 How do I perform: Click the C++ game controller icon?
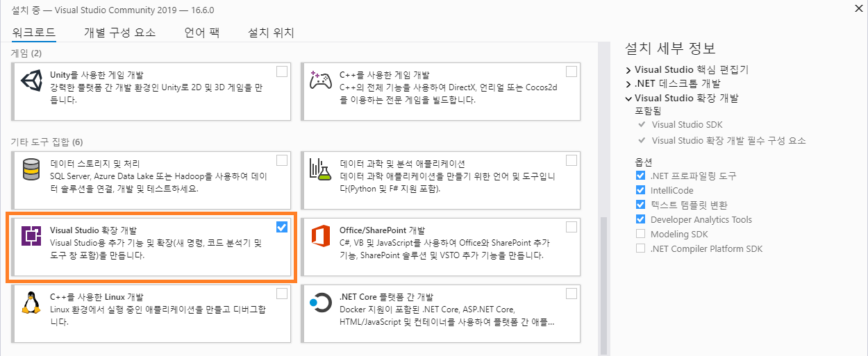tap(320, 80)
